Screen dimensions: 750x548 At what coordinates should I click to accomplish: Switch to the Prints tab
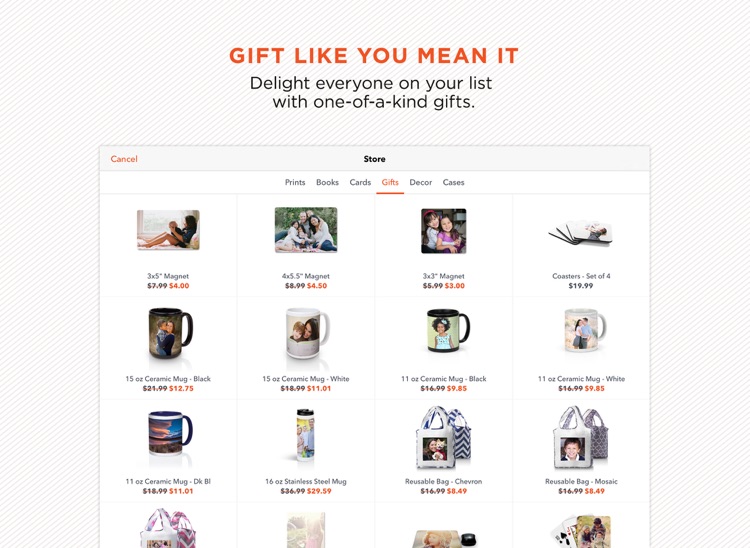click(x=295, y=182)
